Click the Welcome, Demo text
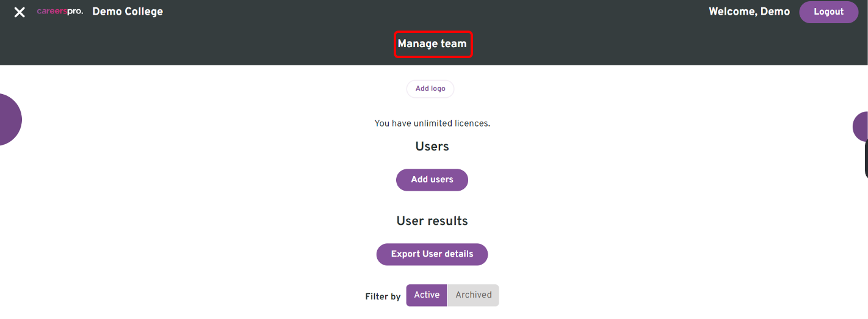 point(749,12)
